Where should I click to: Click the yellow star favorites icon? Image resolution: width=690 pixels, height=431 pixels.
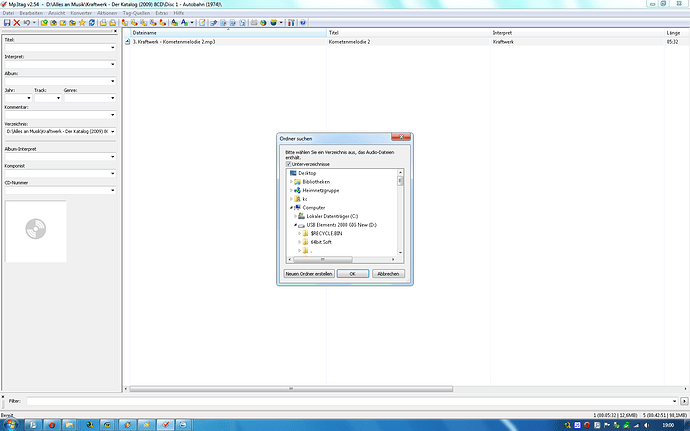[x=82, y=22]
